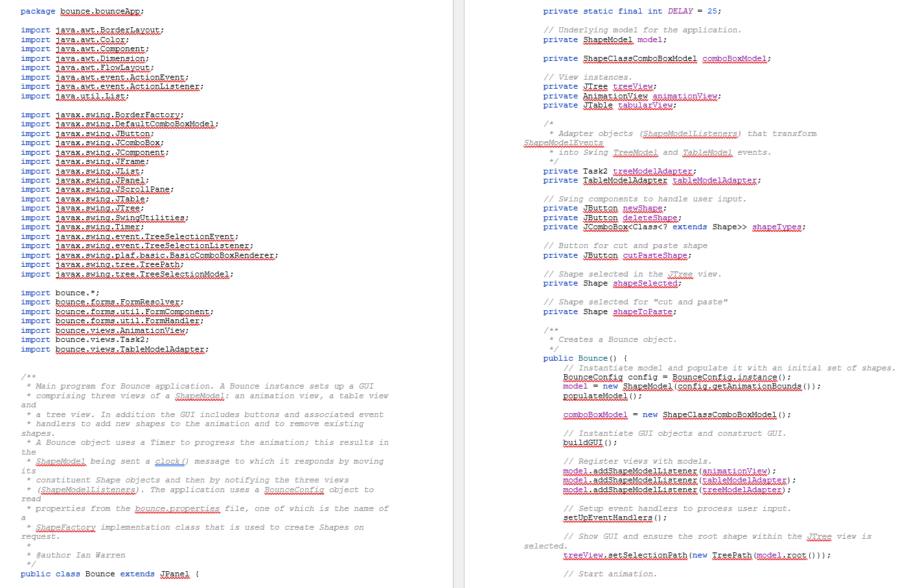This screenshot has width=907, height=588.
Task: Click the "import bounce.forms.FormResolver;" line
Action: [x=102, y=302]
